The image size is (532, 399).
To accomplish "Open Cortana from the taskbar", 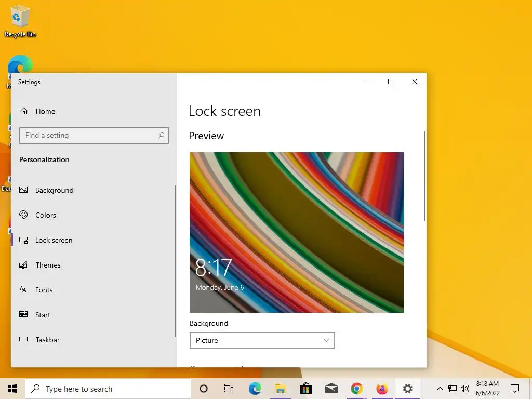I will coord(204,389).
